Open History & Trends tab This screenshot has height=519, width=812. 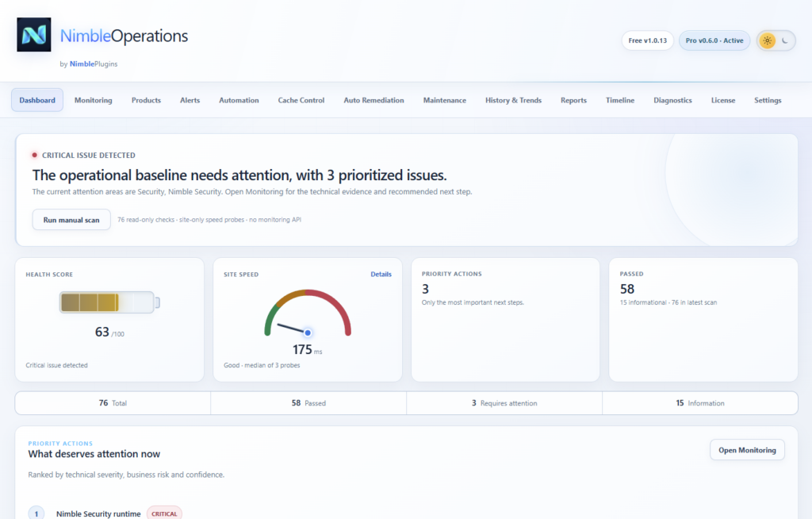pos(513,100)
